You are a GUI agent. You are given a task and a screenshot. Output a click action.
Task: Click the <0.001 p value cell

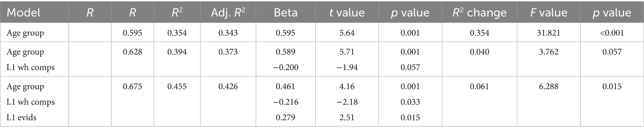tap(612, 33)
